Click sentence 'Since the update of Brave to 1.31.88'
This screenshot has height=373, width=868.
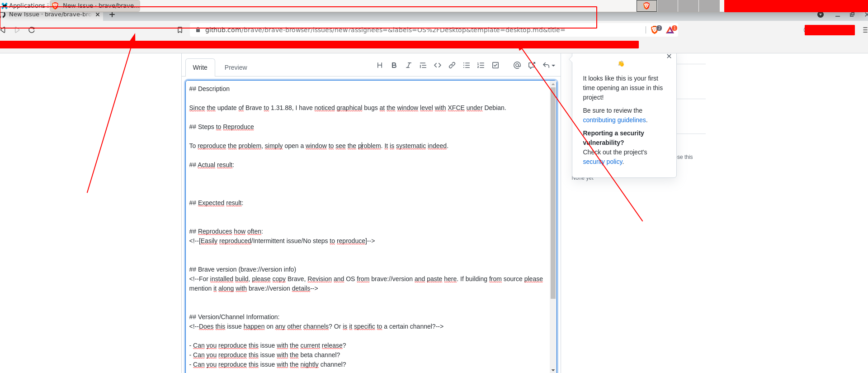coord(241,108)
